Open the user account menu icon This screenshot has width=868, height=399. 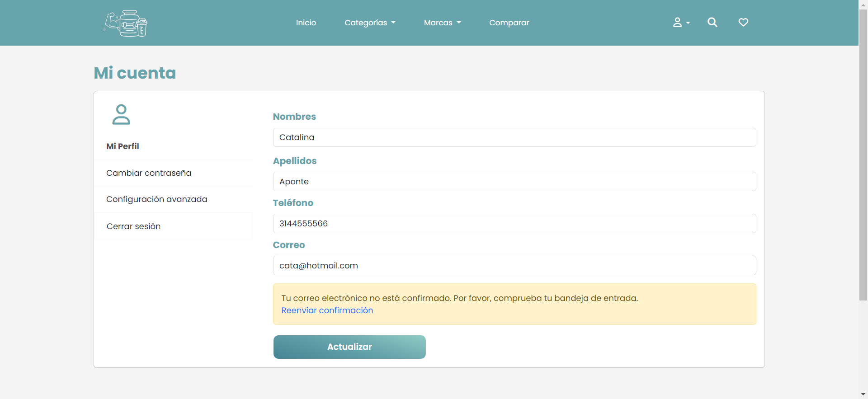click(681, 22)
